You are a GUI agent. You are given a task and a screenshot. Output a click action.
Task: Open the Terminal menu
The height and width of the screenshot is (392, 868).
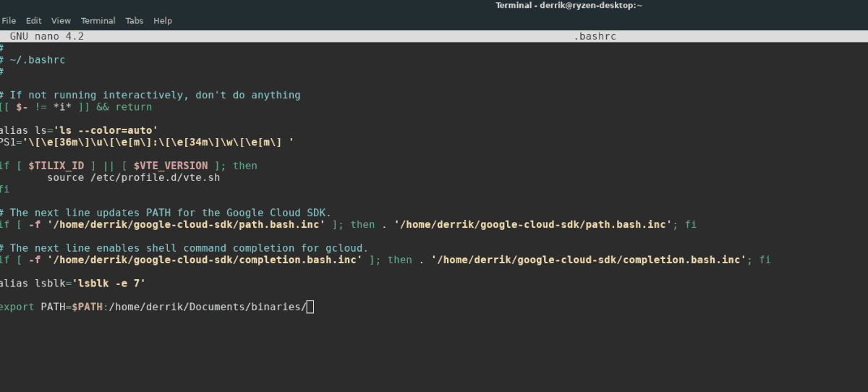(x=98, y=21)
